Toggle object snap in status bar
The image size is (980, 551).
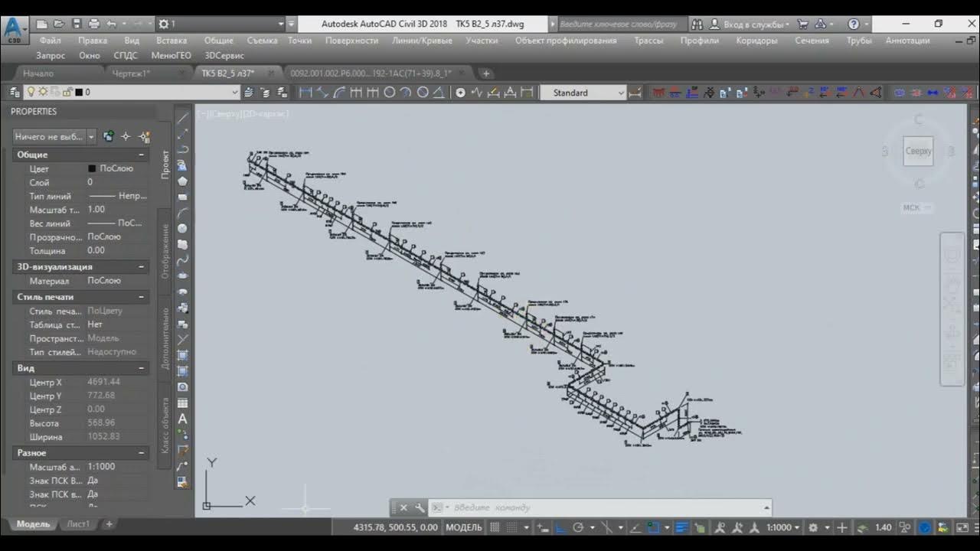pyautogui.click(x=652, y=527)
